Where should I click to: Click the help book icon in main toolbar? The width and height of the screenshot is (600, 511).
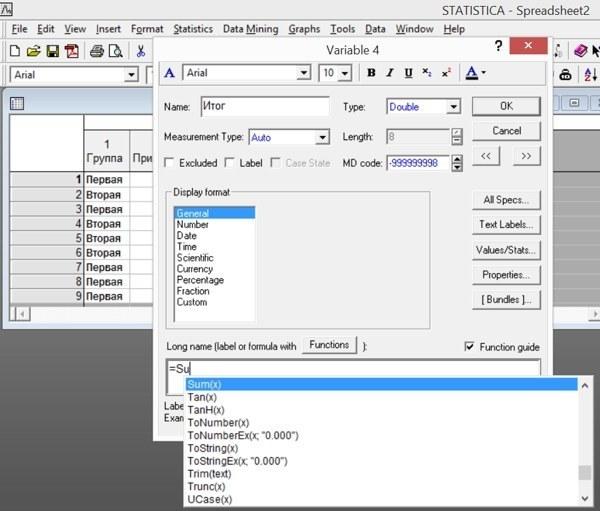580,51
